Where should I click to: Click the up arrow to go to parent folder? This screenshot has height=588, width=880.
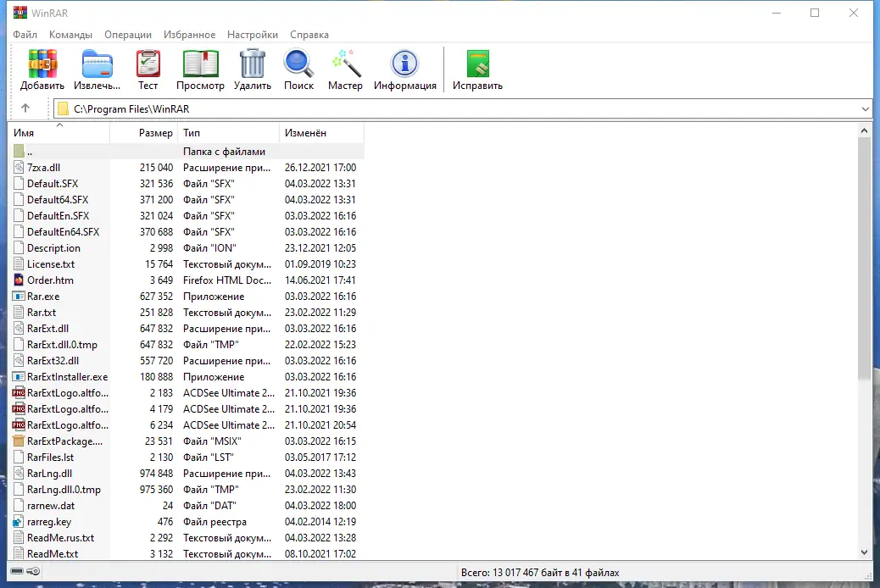tap(25, 108)
